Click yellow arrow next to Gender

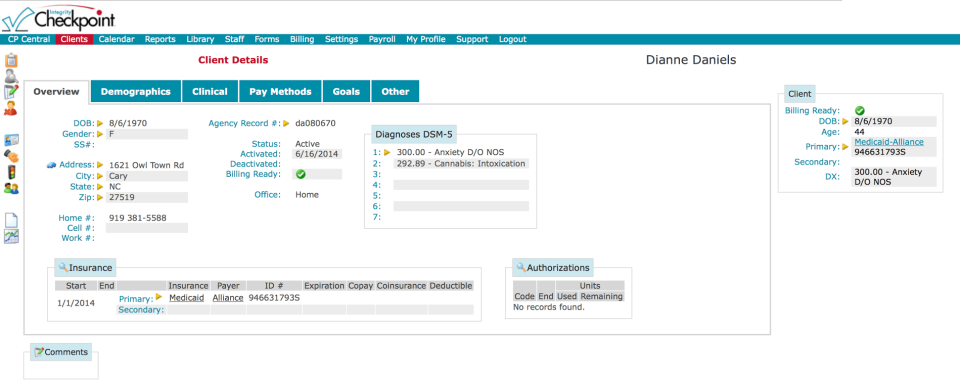100,133
